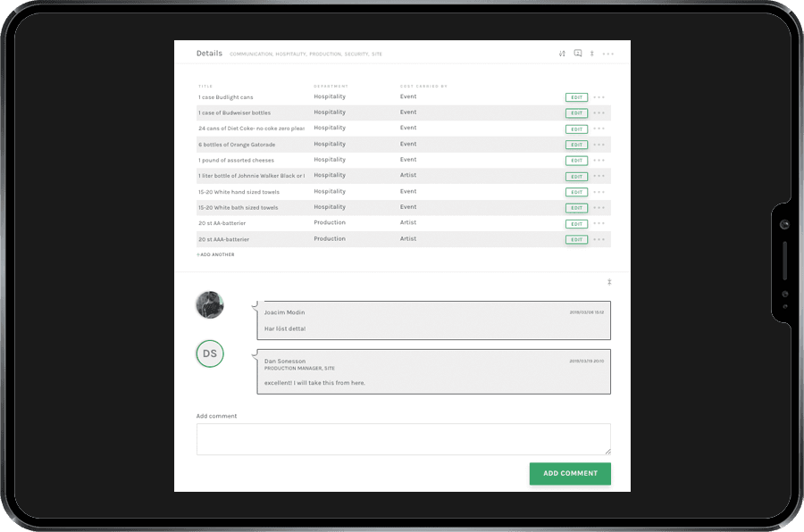Open row actions for '20 st AAA-batterier'
804x532 pixels.
click(x=599, y=239)
